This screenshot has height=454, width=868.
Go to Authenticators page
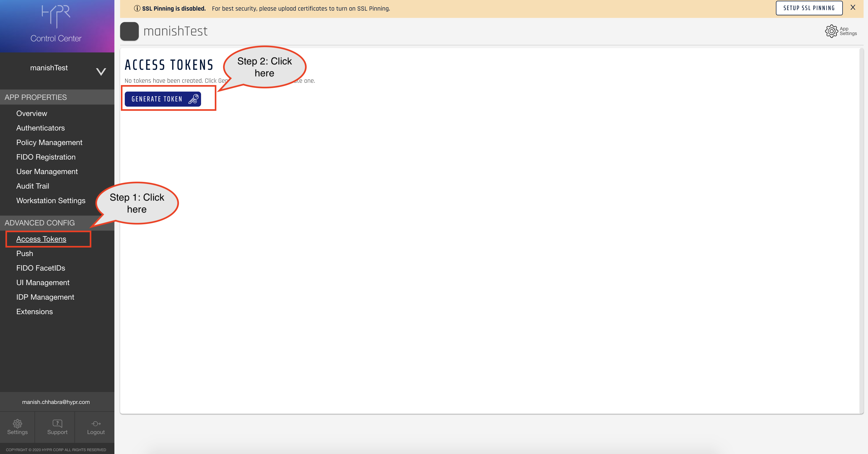pos(40,128)
